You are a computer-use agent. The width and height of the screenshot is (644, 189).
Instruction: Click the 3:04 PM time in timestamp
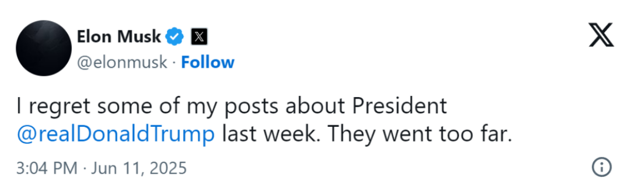(x=46, y=167)
